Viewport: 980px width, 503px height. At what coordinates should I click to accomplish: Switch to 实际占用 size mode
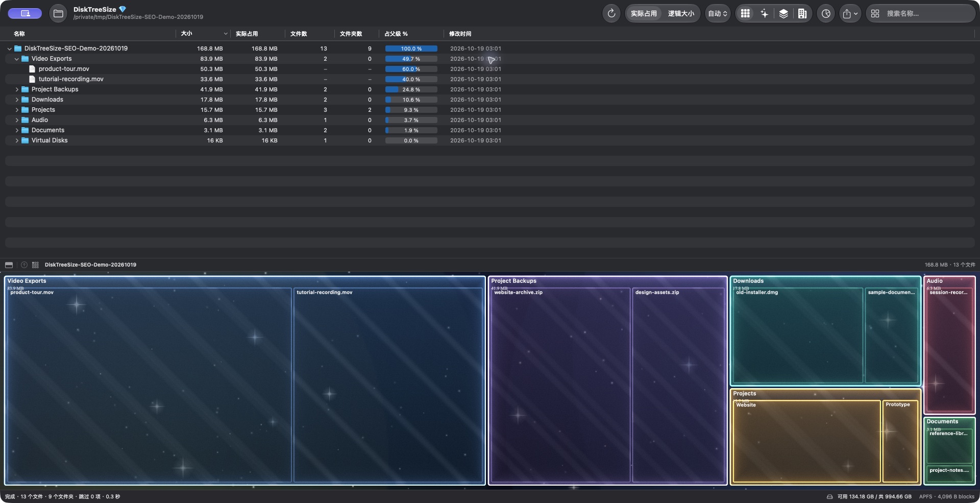pos(644,13)
